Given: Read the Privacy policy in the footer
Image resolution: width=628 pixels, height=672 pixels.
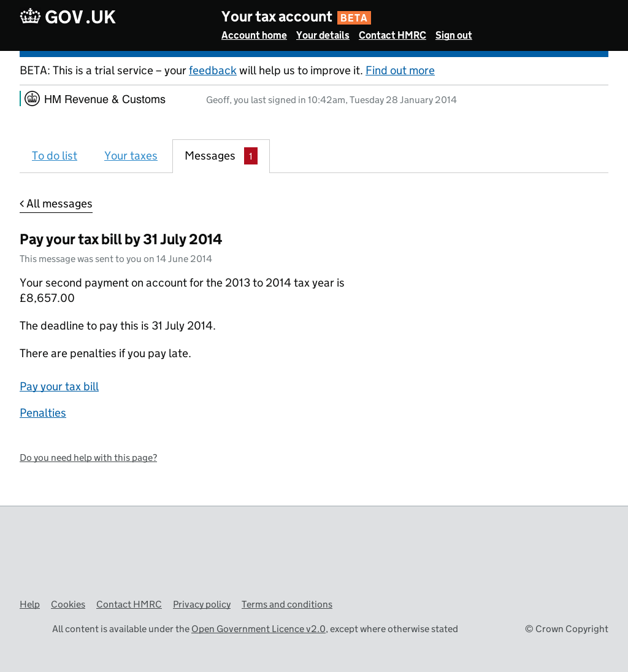Looking at the screenshot, I should coord(202,604).
